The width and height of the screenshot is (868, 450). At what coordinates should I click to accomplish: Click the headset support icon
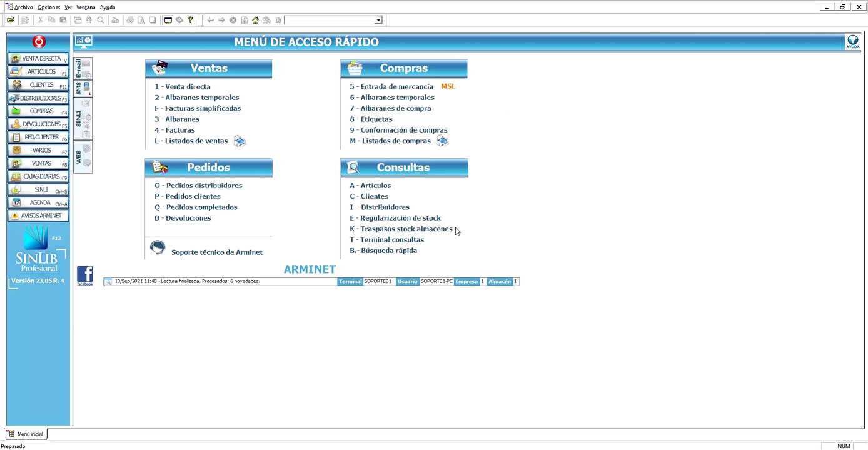tap(158, 248)
